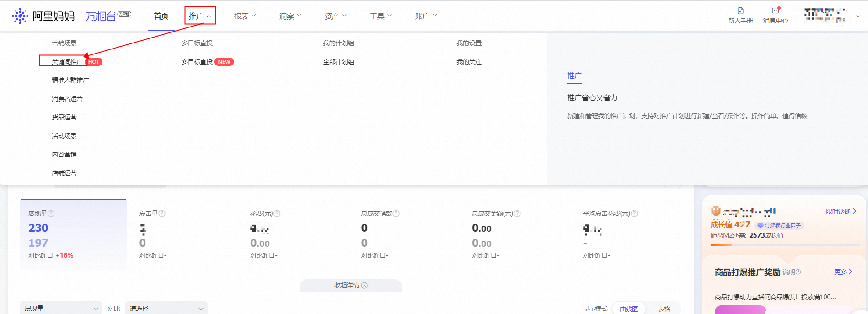Screen dimensions: 868x314
Task: Click 营销场景 column header
Action: coord(64,43)
